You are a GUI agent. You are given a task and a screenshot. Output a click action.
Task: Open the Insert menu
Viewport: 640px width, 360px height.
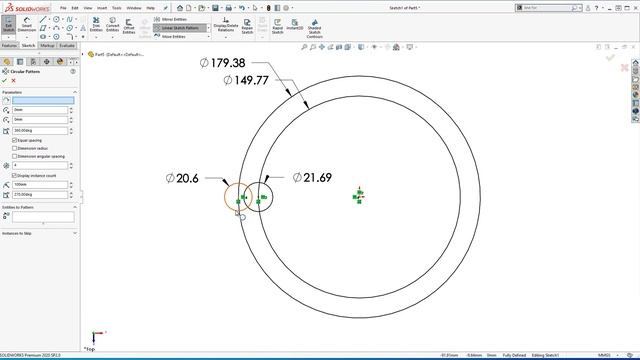pos(102,8)
